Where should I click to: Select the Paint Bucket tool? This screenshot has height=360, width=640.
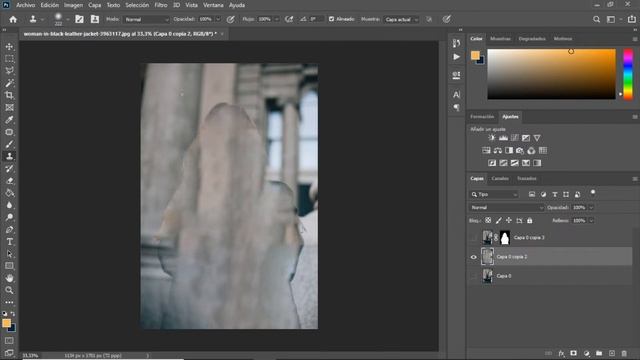(x=9, y=193)
